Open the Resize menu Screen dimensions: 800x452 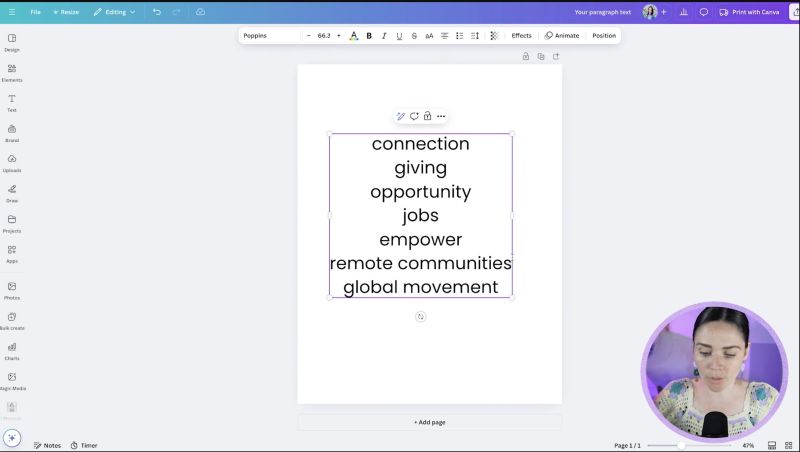click(x=66, y=12)
